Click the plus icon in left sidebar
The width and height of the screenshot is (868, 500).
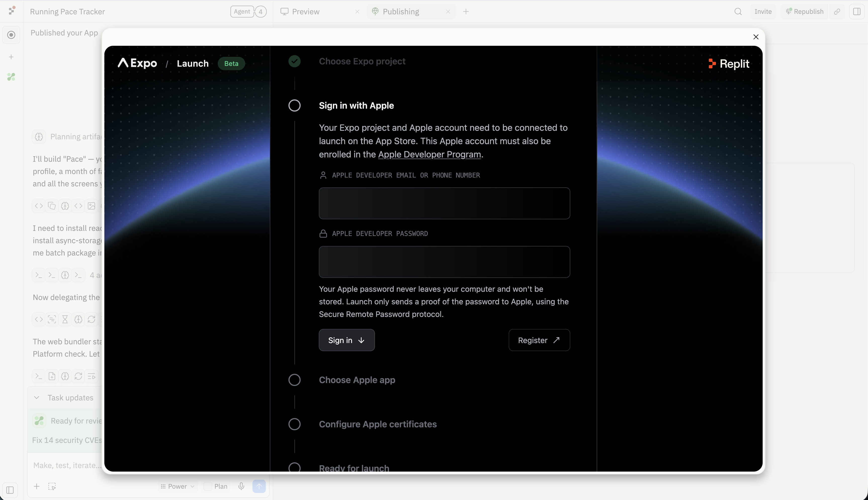[11, 57]
